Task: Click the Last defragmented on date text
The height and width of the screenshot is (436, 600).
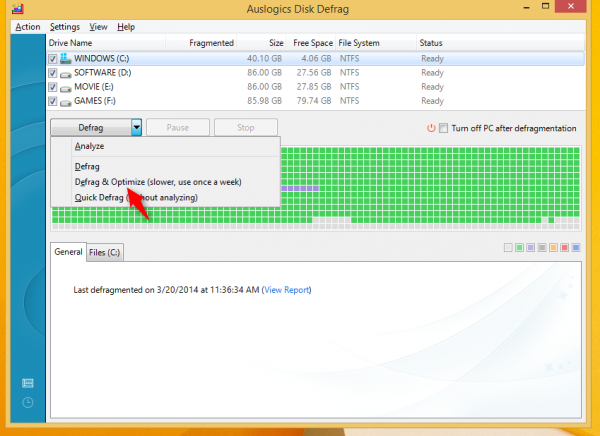Action: (167, 290)
